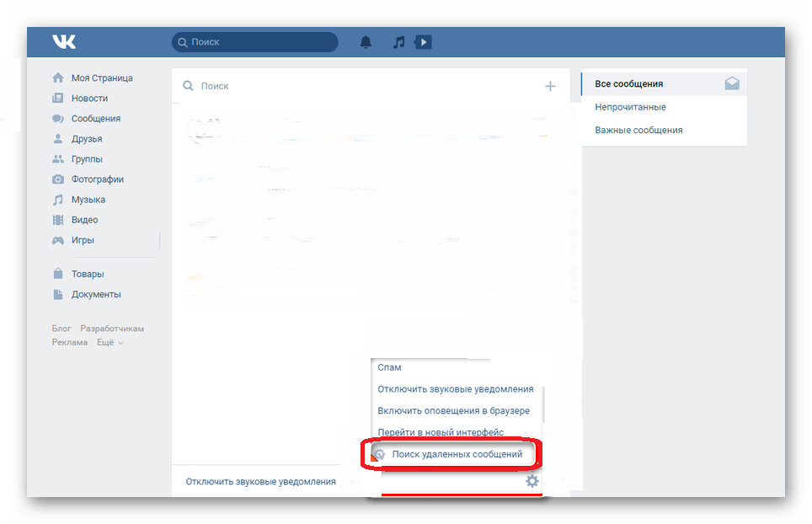812x524 pixels.
Task: Click the settings gear icon
Action: (532, 481)
